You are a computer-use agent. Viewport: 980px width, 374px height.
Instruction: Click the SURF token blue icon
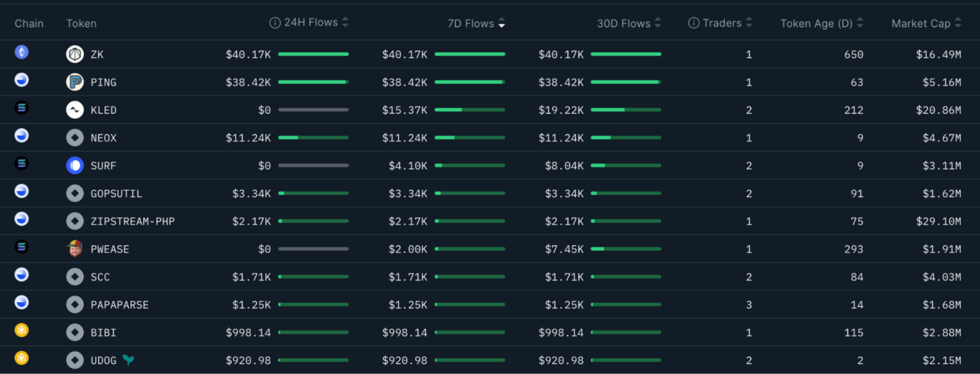click(x=75, y=166)
